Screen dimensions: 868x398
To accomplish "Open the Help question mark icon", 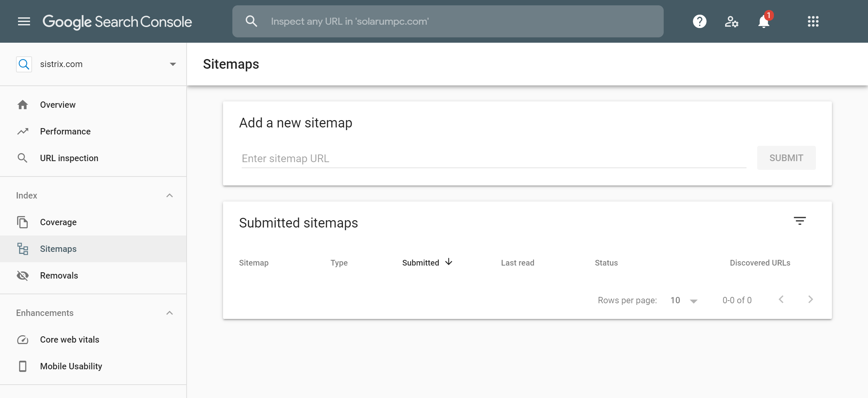I will coord(699,22).
